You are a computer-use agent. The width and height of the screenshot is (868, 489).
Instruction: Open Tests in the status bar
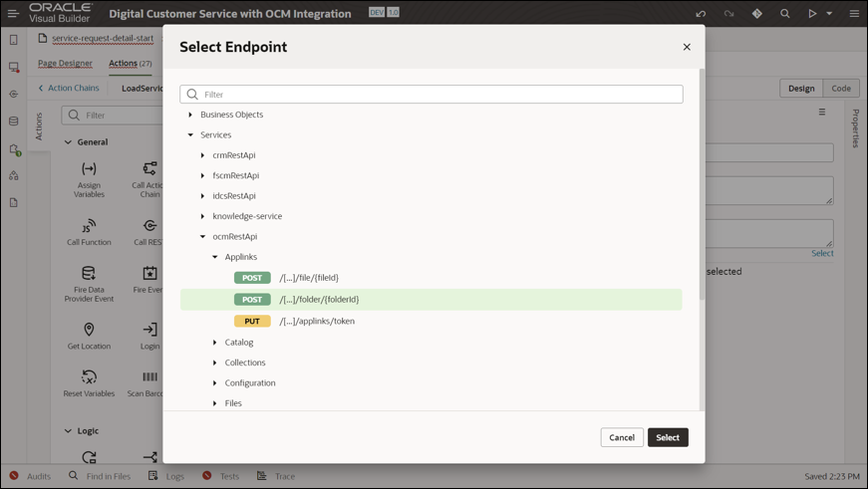coord(221,476)
